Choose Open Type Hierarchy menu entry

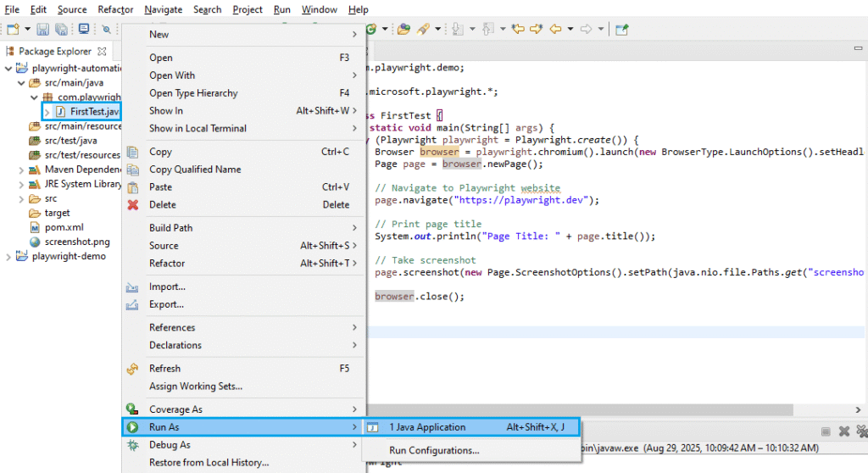tap(243, 93)
